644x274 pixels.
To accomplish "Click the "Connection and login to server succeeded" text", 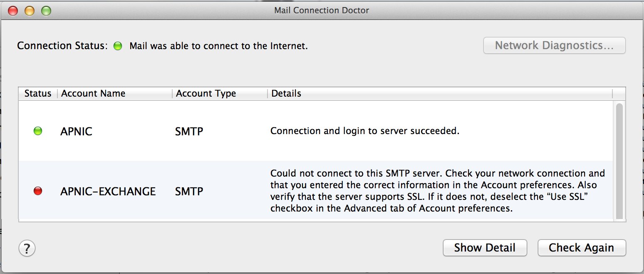I will [364, 131].
